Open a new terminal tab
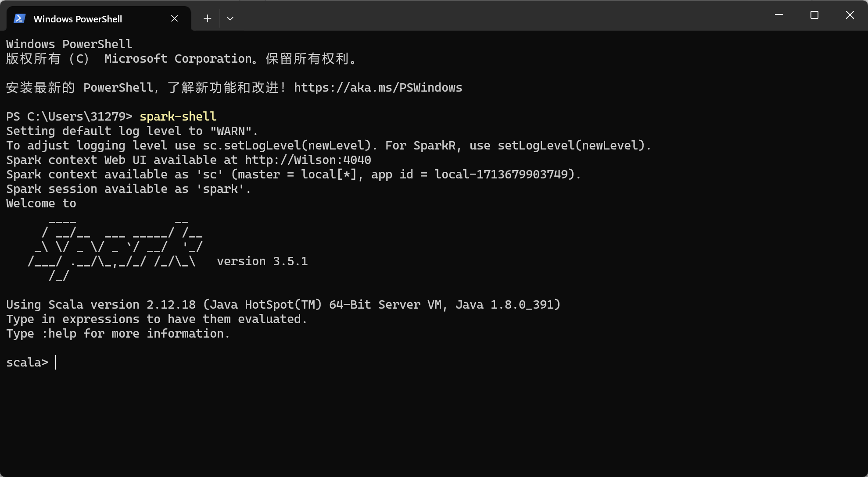The width and height of the screenshot is (868, 477). 207,18
